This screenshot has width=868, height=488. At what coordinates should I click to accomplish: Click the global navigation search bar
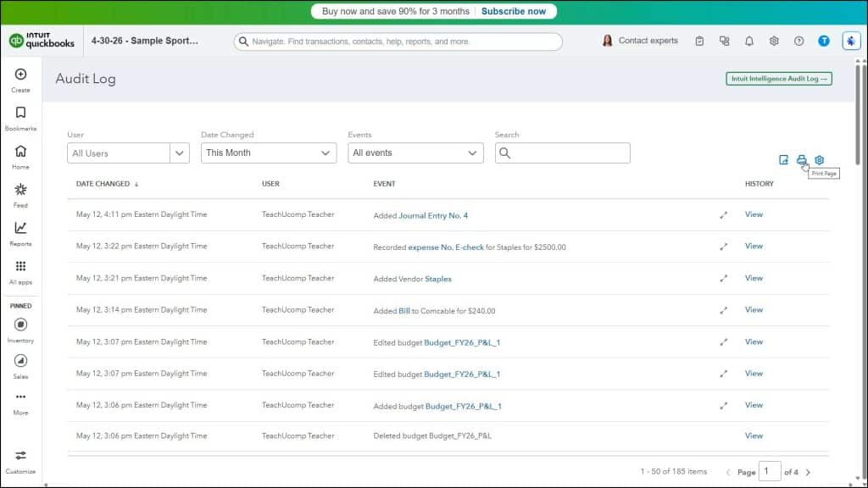pyautogui.click(x=398, y=42)
